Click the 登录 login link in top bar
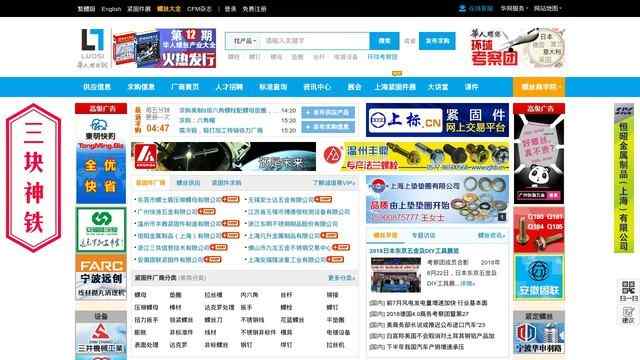Screen dimensions: 640x360 (x=230, y=9)
